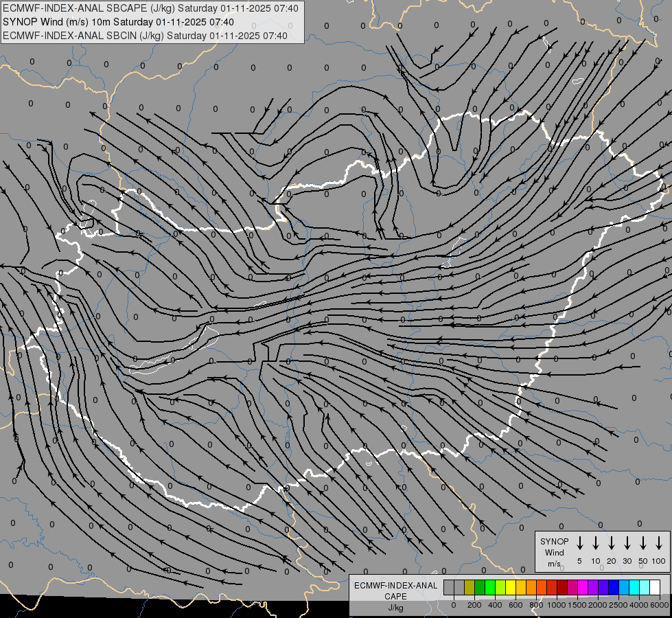Click the 100 m/s wind arrow in legend
672x618 pixels.
[659, 542]
